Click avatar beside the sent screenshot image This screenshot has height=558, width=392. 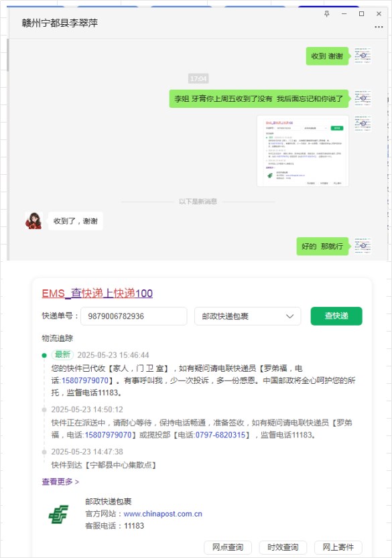pos(363,124)
